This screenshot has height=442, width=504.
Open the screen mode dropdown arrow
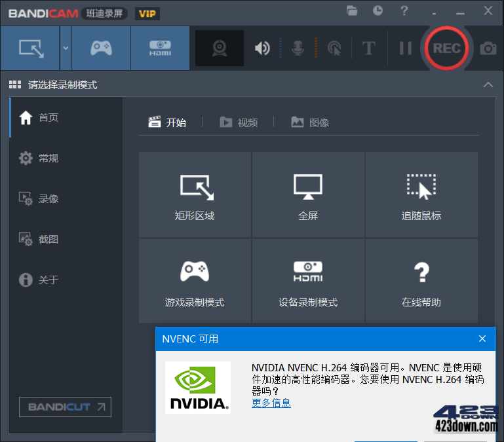66,48
